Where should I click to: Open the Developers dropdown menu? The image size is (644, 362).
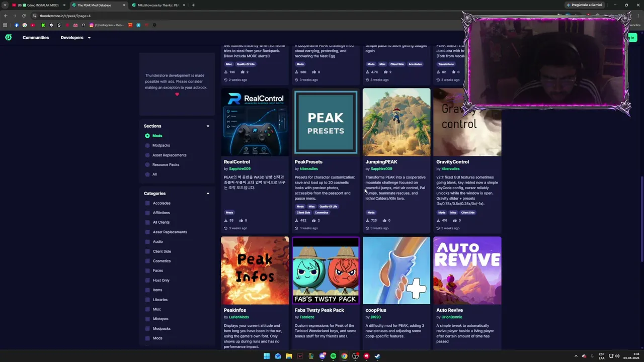click(75, 37)
